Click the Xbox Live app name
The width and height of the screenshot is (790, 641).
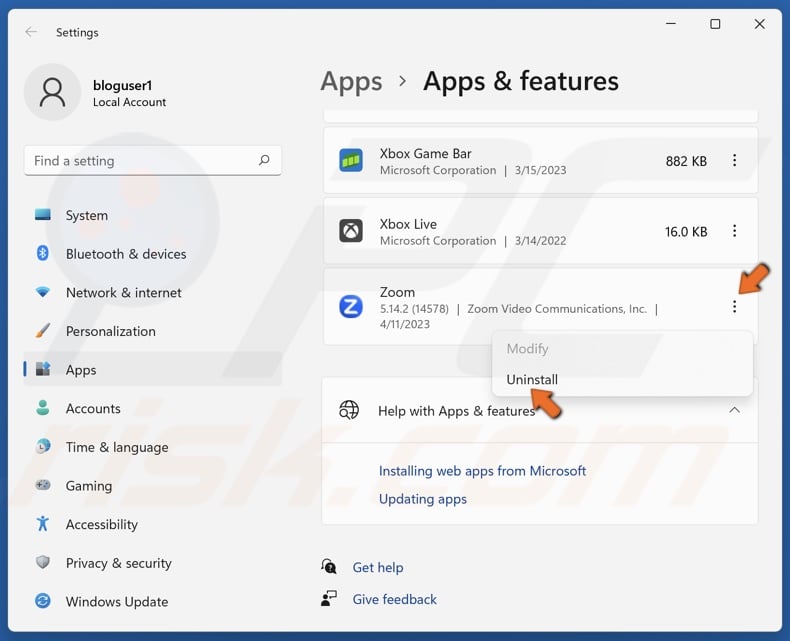(x=408, y=224)
